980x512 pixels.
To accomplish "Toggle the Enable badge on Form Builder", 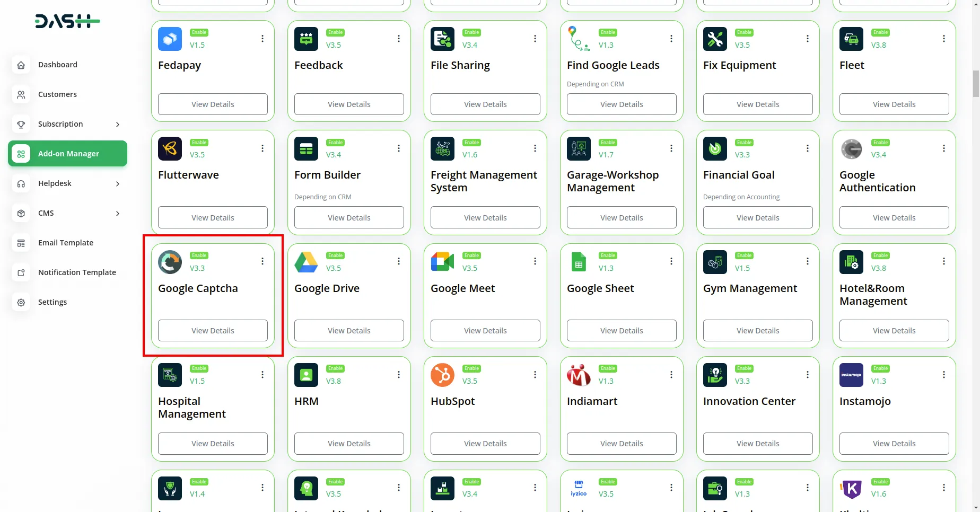I will 336,143.
